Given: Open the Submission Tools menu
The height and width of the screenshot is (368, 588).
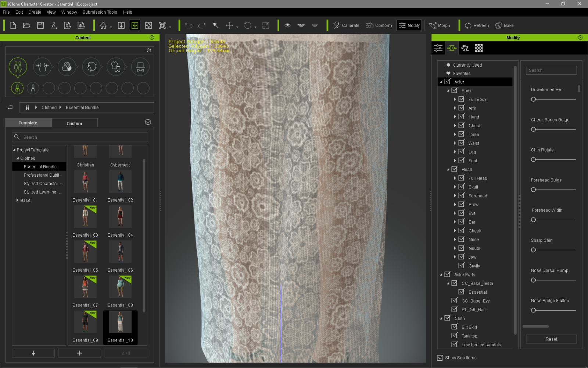Looking at the screenshot, I should (x=100, y=12).
